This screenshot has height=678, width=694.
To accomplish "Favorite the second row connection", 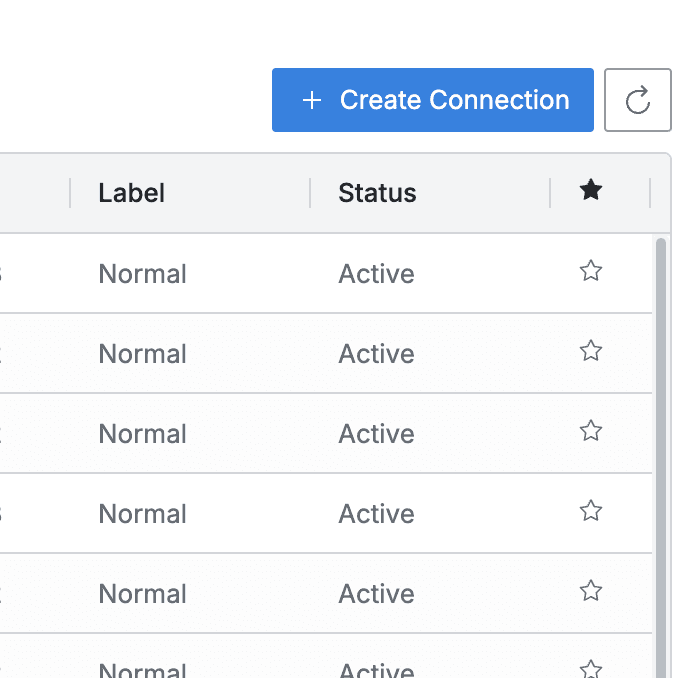I will 591,351.
